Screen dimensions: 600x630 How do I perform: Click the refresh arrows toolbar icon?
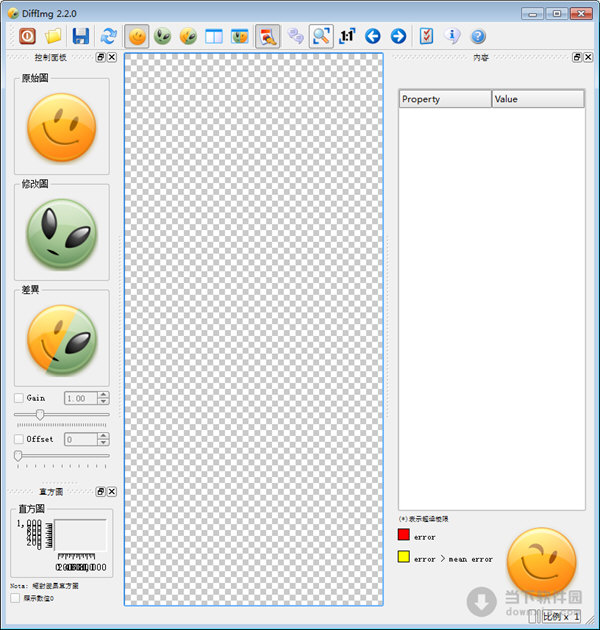pos(109,36)
